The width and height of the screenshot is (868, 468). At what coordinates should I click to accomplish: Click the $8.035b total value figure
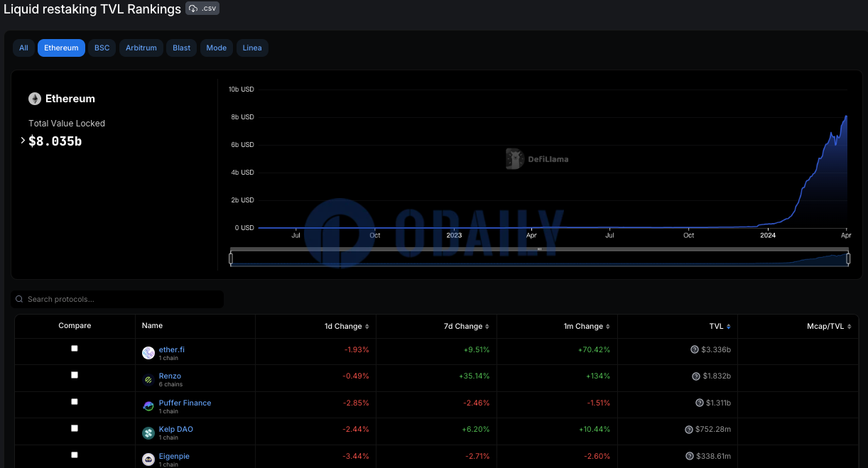point(55,141)
